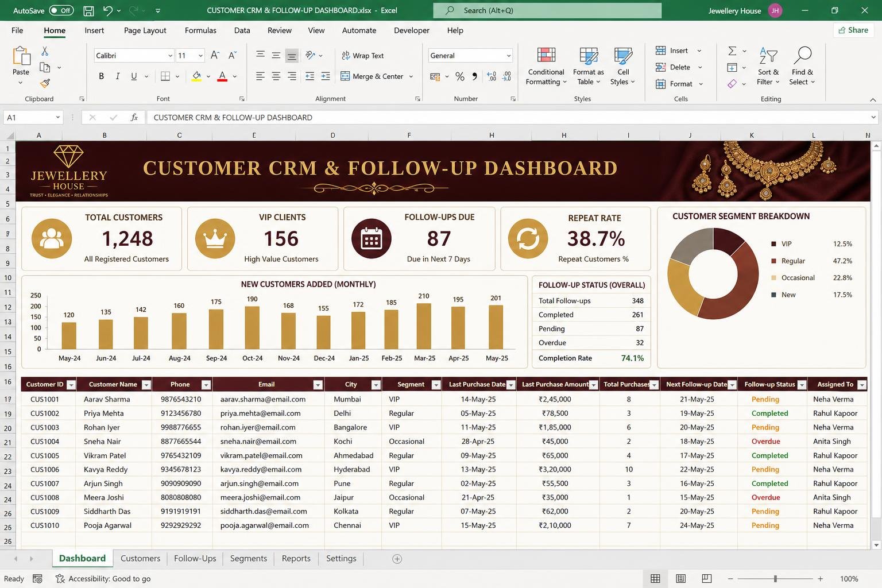
Task: Click the Clear eraser icon
Action: click(x=732, y=84)
